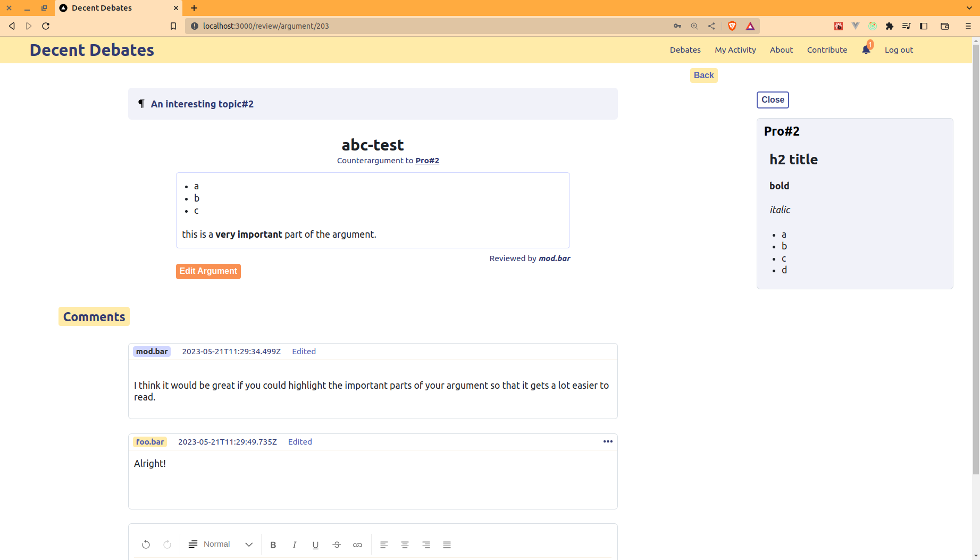980x560 pixels.
Task: Center align text in comment editor
Action: 405,545
